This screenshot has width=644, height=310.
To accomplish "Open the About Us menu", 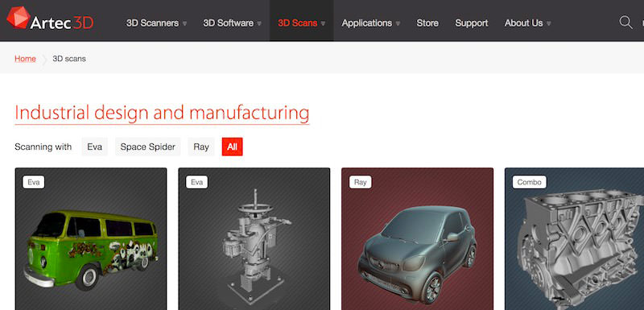I will pos(524,23).
